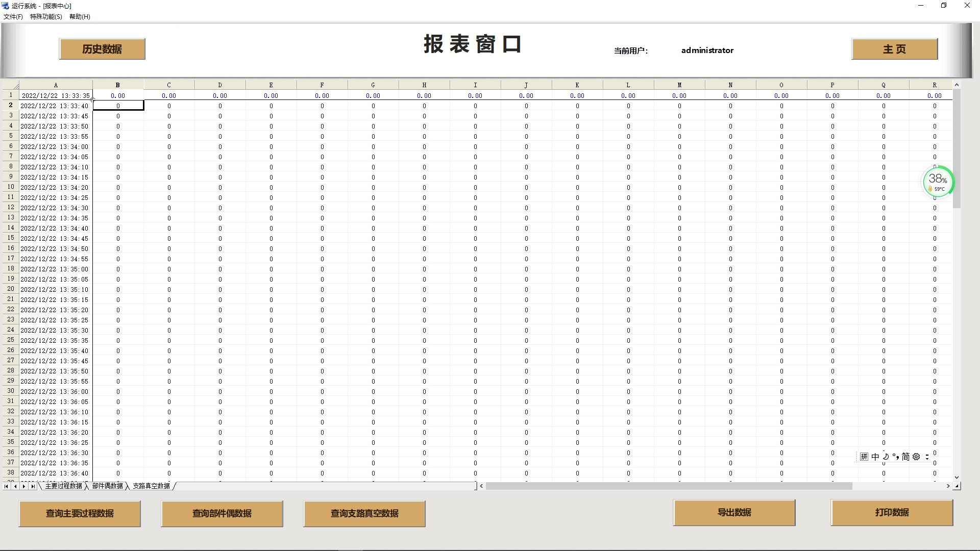Open the 特殊功能(S) menu

pos(45,16)
